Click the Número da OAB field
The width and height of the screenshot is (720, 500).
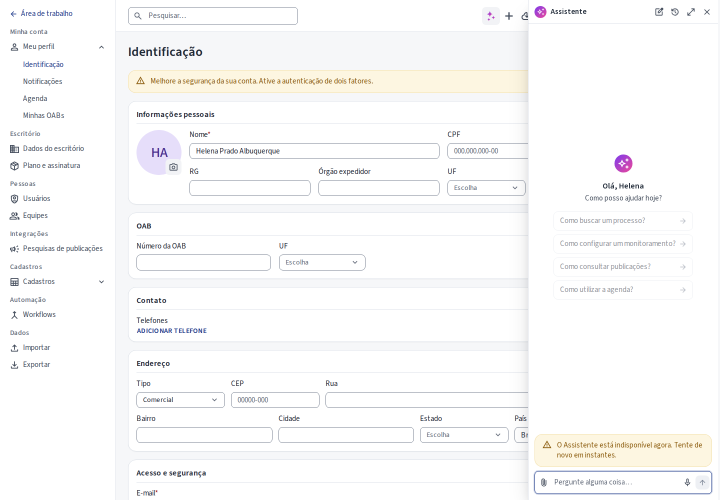(x=203, y=263)
